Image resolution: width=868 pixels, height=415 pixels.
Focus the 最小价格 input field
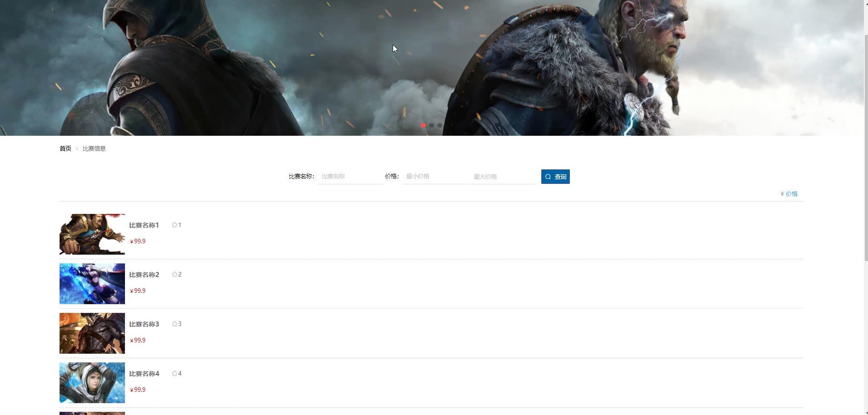tap(434, 176)
